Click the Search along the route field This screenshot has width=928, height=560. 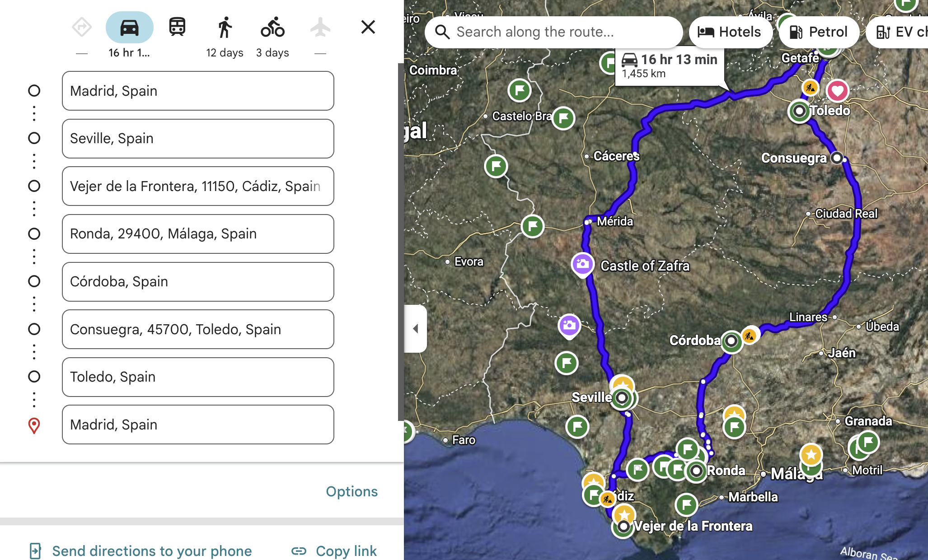point(553,32)
